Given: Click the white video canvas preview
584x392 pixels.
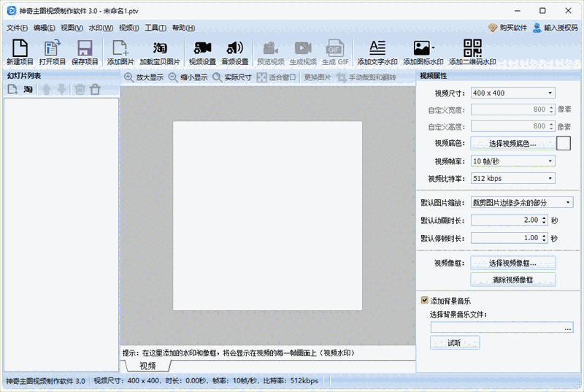Looking at the screenshot, I should coord(267,215).
